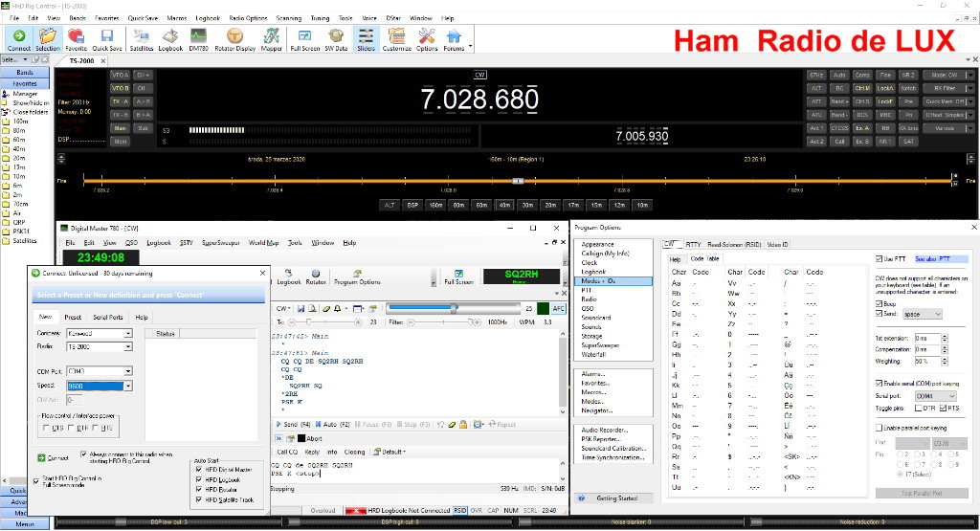This screenshot has height=531, width=980.
Task: Open the Speed 9600 dropdown
Action: coord(128,386)
